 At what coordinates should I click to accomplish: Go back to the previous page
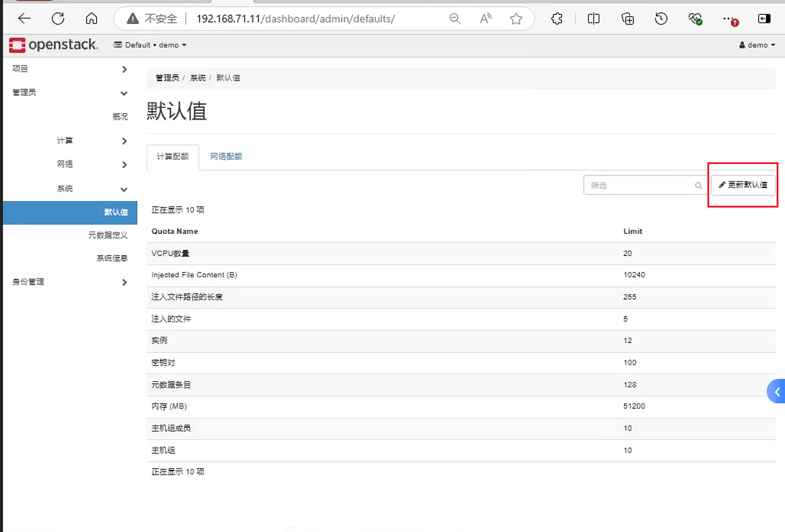coord(24,18)
